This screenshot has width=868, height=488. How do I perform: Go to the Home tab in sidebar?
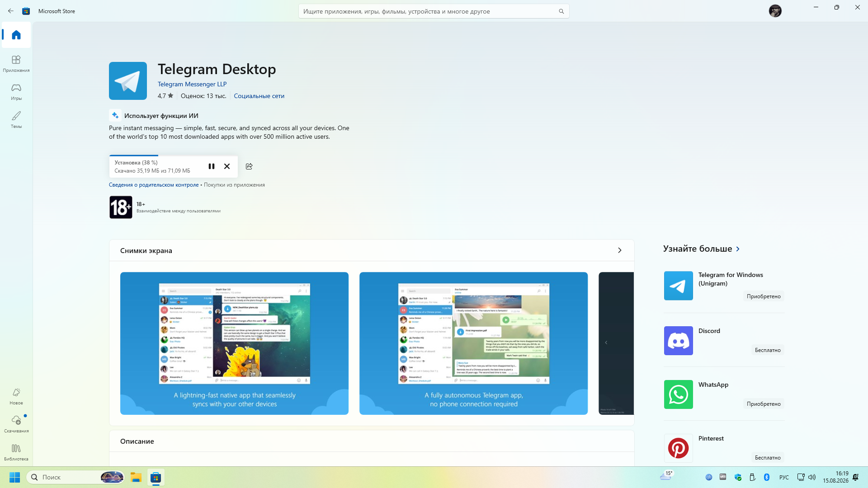click(x=16, y=35)
